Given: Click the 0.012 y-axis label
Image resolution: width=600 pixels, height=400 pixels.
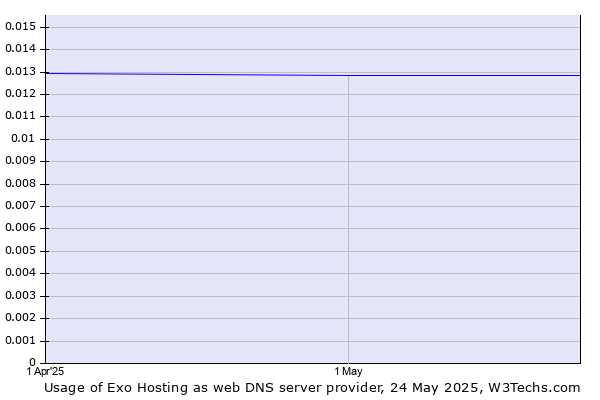Looking at the screenshot, I should point(20,93).
